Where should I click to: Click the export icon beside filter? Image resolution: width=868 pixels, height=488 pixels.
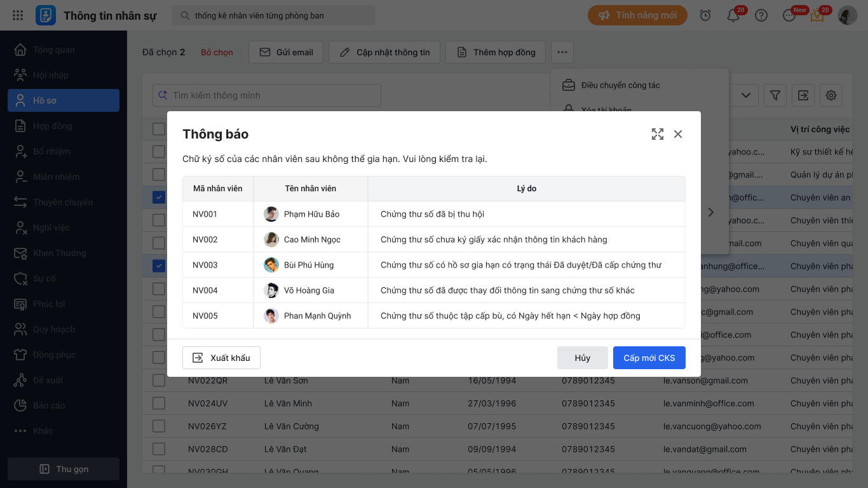click(803, 95)
